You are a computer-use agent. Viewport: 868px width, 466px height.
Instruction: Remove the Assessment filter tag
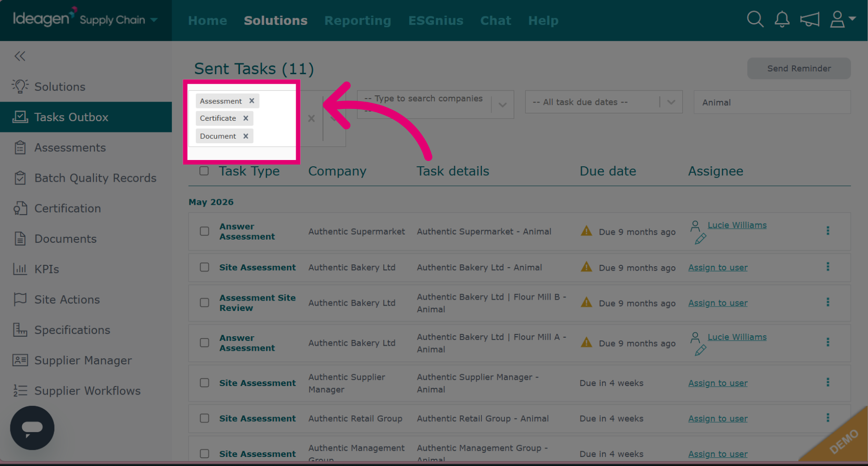pos(252,101)
